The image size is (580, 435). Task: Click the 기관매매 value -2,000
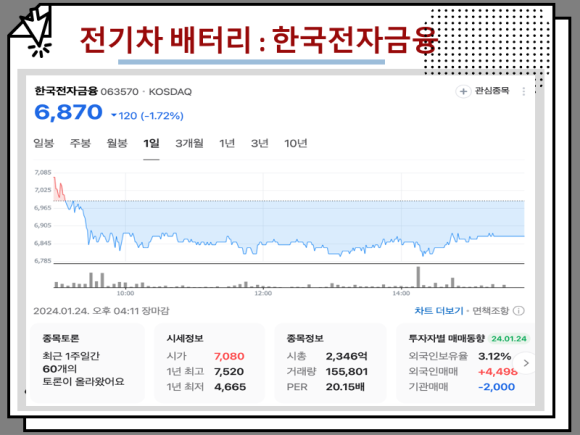pos(496,387)
